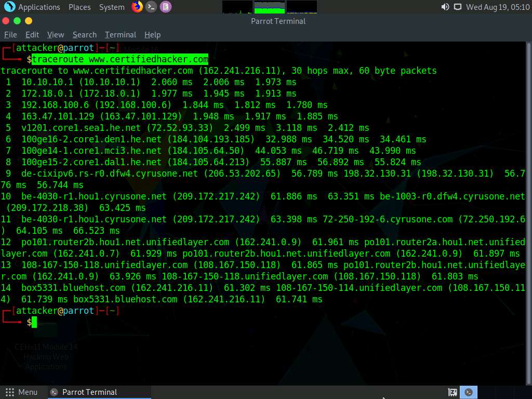Open the Applications menu
This screenshot has height=399, width=532.
point(38,7)
